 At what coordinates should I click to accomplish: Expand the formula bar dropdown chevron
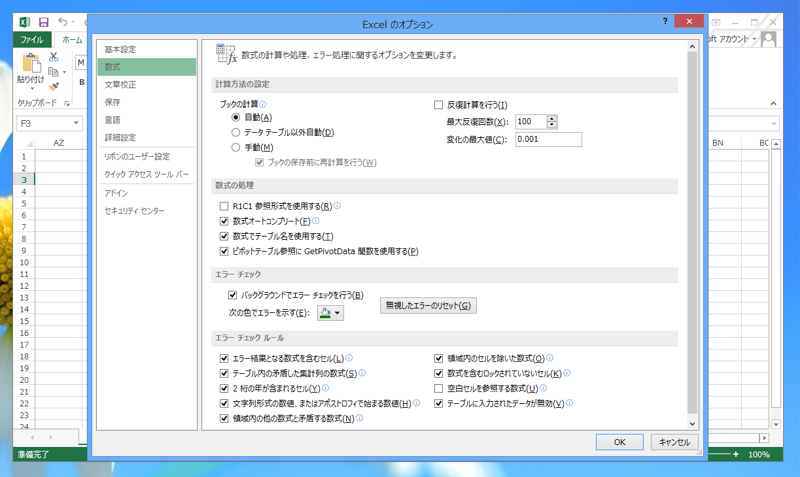pos(774,123)
